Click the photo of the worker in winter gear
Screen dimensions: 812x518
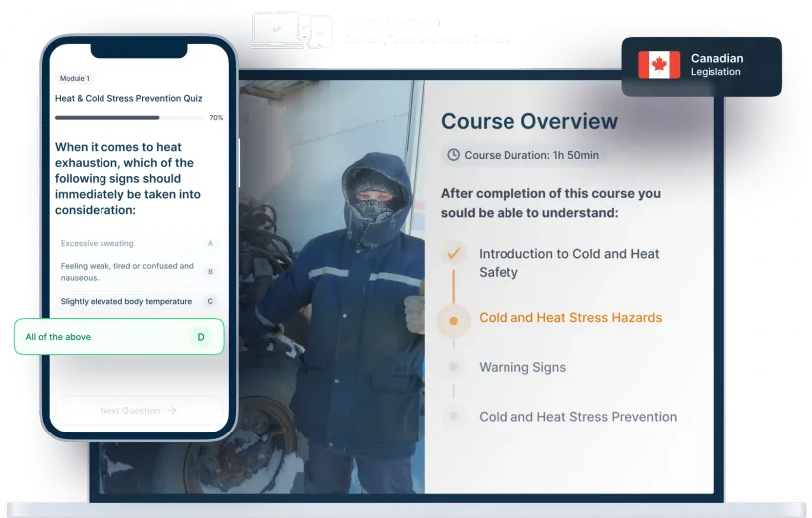tap(331, 286)
